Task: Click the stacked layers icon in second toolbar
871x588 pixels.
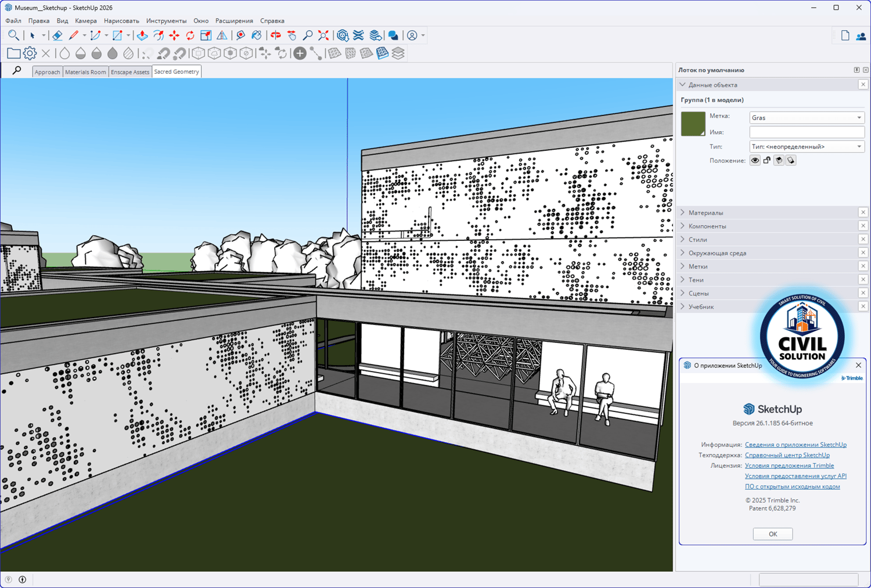Action: 398,53
